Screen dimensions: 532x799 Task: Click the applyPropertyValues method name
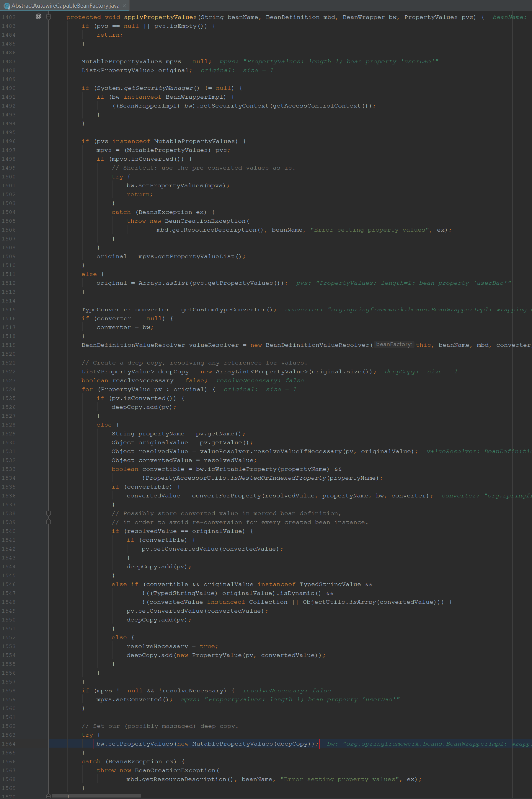160,17
